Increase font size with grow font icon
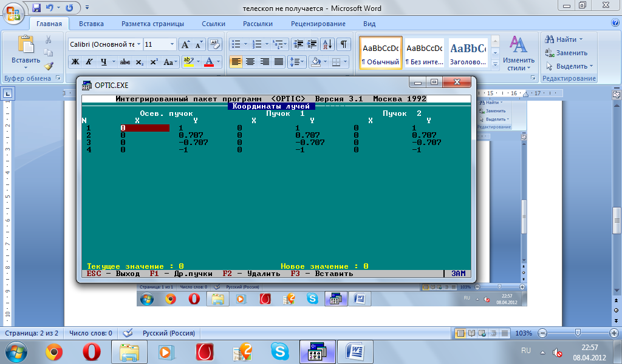 (x=185, y=44)
